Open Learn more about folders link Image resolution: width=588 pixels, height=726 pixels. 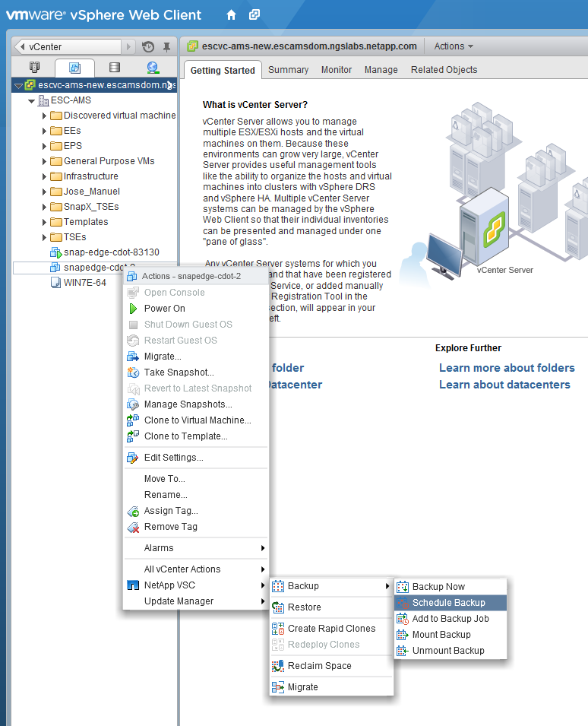click(507, 368)
